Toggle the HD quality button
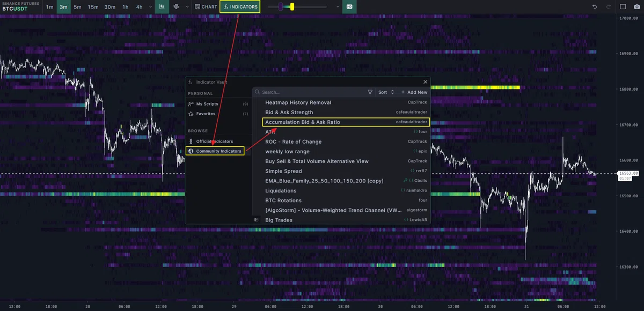This screenshot has width=644, height=311. click(x=349, y=7)
